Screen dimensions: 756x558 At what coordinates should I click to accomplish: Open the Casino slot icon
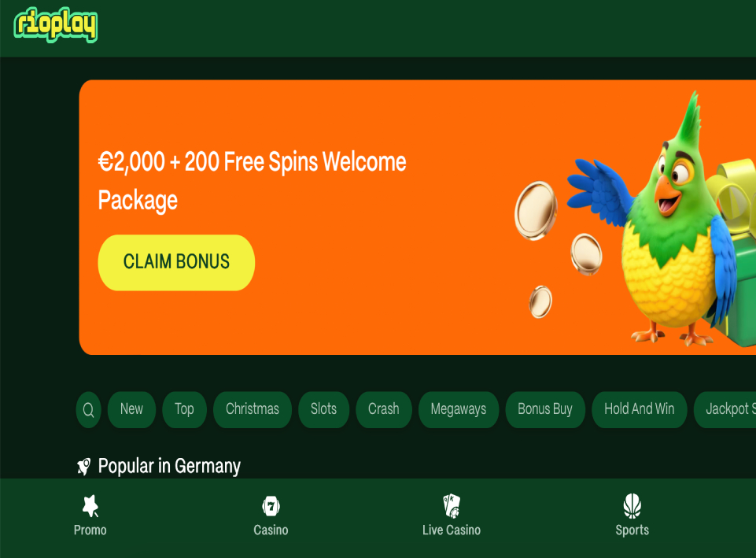(271, 506)
